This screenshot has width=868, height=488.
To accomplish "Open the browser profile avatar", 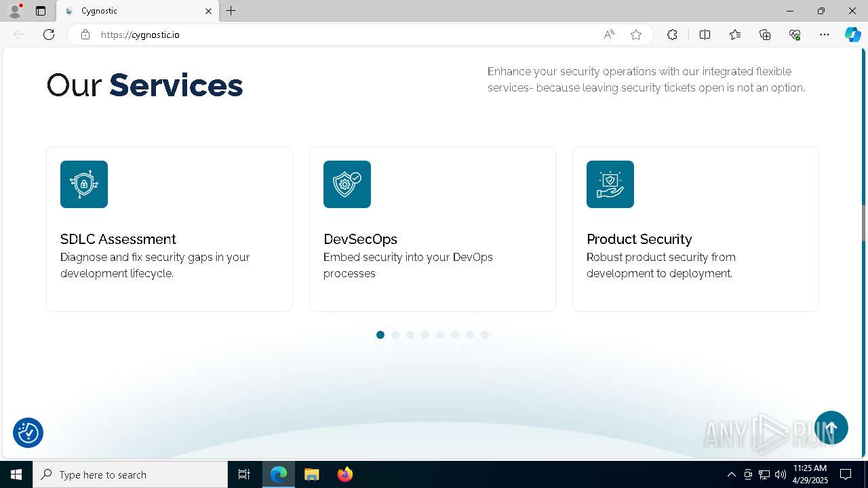I will 15,11.
